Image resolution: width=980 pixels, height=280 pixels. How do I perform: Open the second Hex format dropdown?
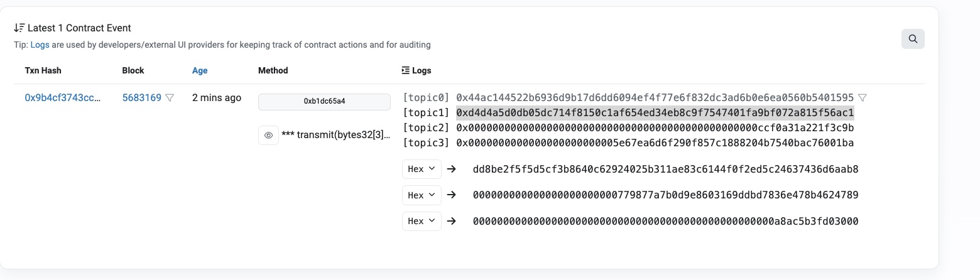coord(422,195)
